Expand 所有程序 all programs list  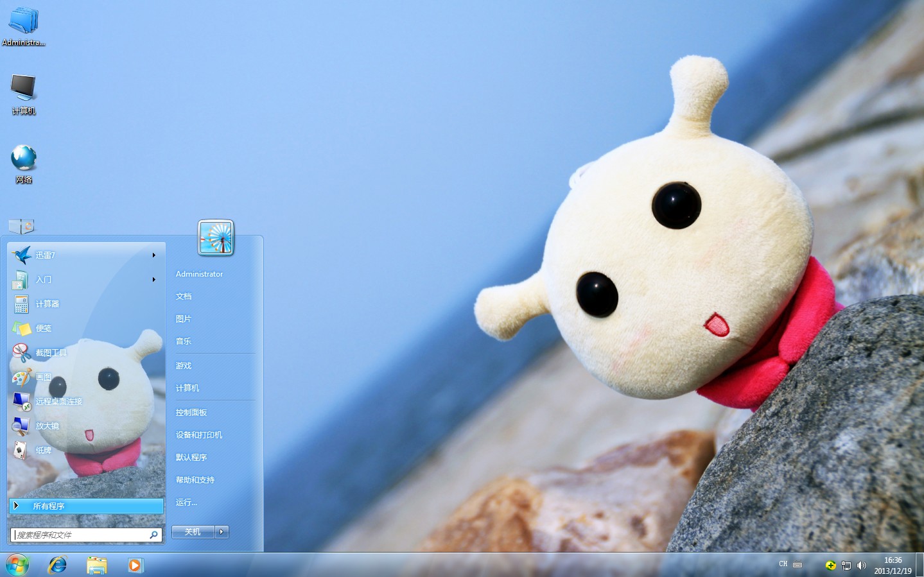point(86,506)
